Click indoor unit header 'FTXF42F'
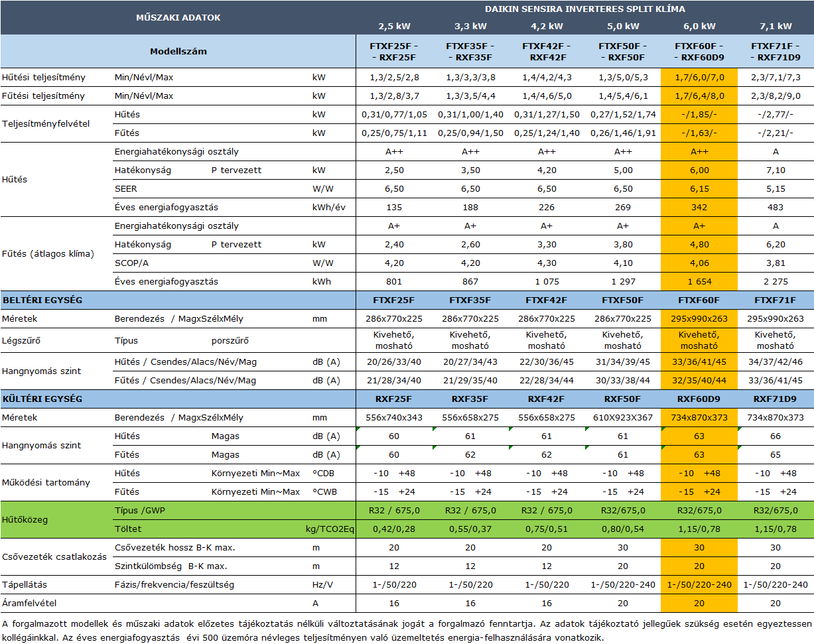Screen dimensions: 814x644 pyautogui.click(x=547, y=300)
